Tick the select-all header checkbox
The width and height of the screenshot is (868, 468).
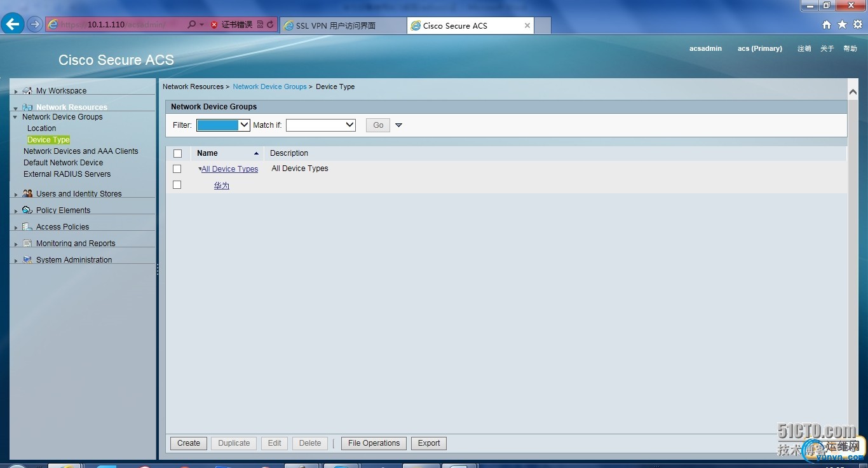pos(177,153)
